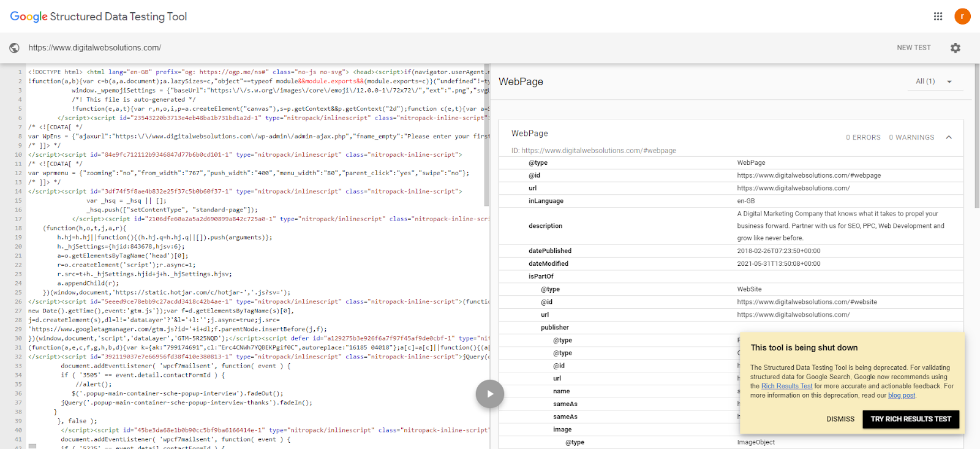Select the 0 WARNINGS label
Viewport: 980px width, 449px height.
coord(911,137)
